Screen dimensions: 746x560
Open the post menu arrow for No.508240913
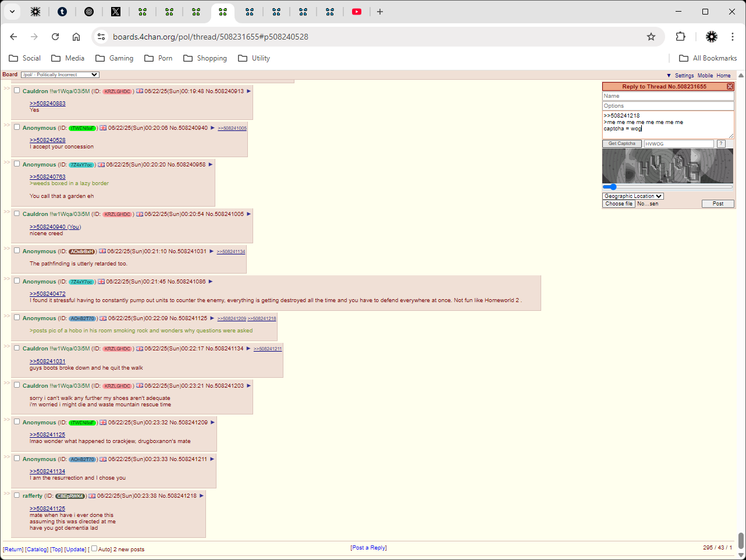click(249, 91)
